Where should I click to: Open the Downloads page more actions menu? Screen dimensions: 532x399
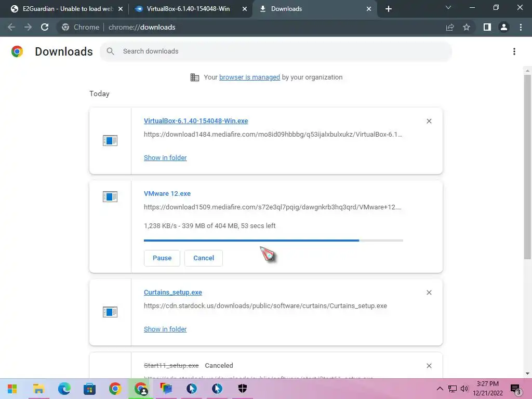point(514,51)
